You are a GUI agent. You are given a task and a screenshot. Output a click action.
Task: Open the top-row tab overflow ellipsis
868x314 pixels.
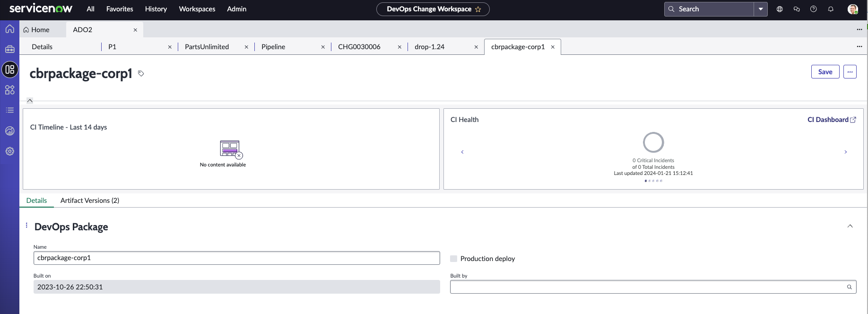(859, 29)
